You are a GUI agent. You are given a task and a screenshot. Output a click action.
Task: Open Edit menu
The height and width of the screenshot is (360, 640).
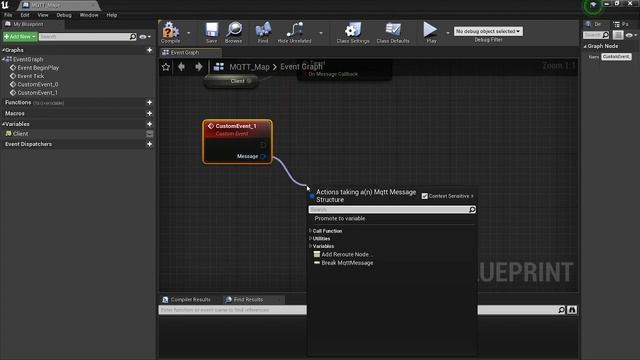point(25,15)
